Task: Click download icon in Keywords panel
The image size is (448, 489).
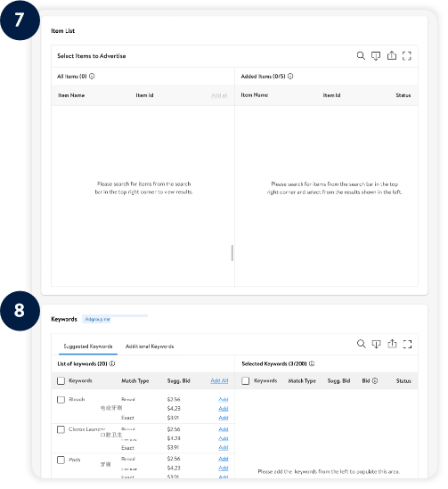Action: (376, 344)
